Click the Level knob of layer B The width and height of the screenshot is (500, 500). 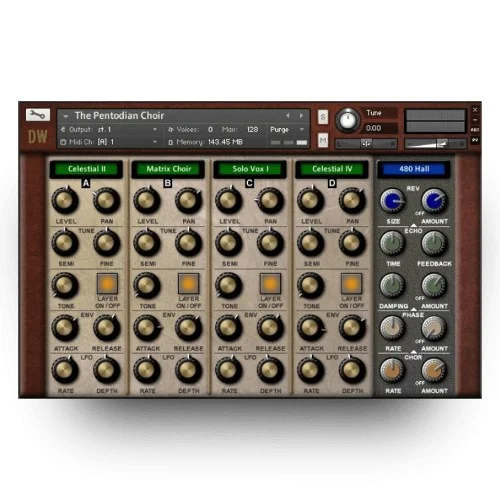[x=147, y=200]
